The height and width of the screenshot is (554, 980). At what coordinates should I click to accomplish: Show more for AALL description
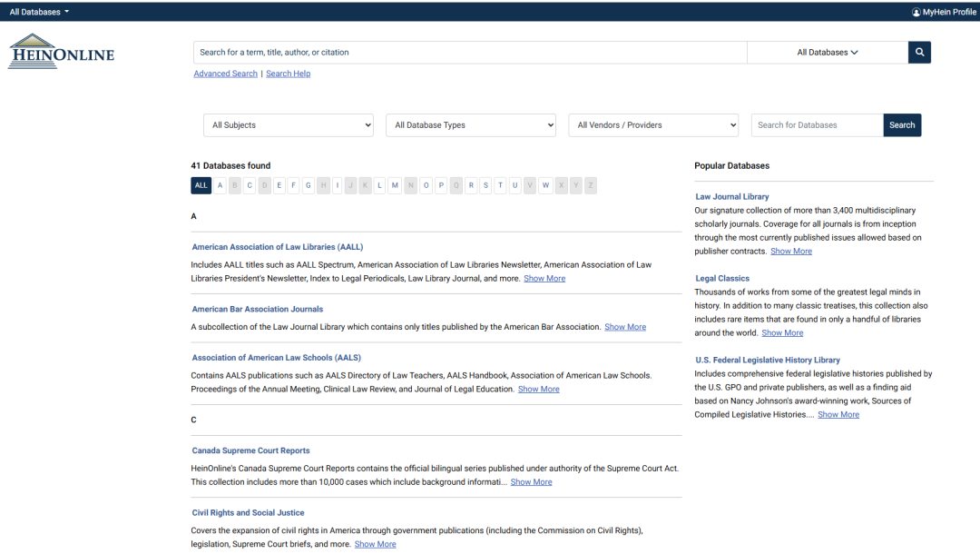click(544, 278)
